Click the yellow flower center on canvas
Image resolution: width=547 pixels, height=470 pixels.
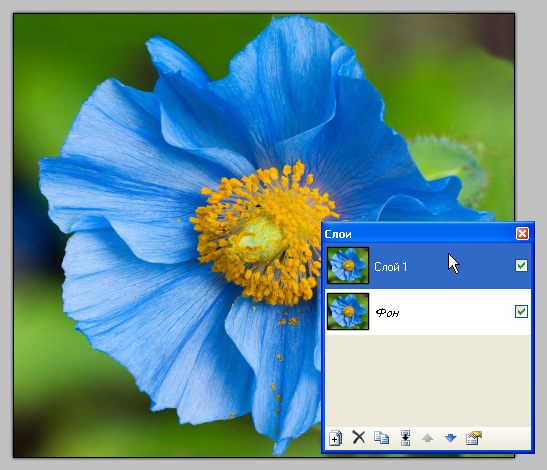tap(260, 239)
